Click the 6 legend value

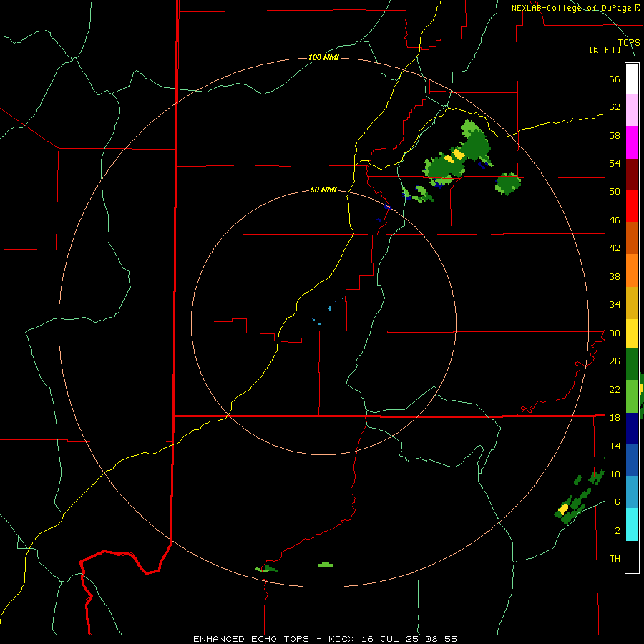(x=618, y=502)
